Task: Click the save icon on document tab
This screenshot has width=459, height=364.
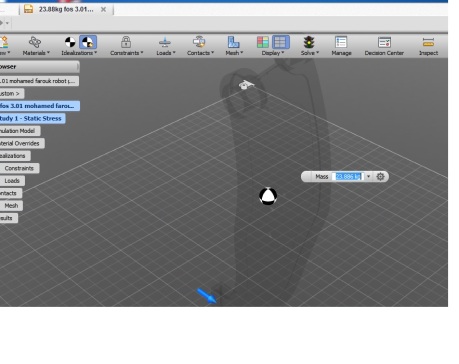Action: [x=29, y=9]
